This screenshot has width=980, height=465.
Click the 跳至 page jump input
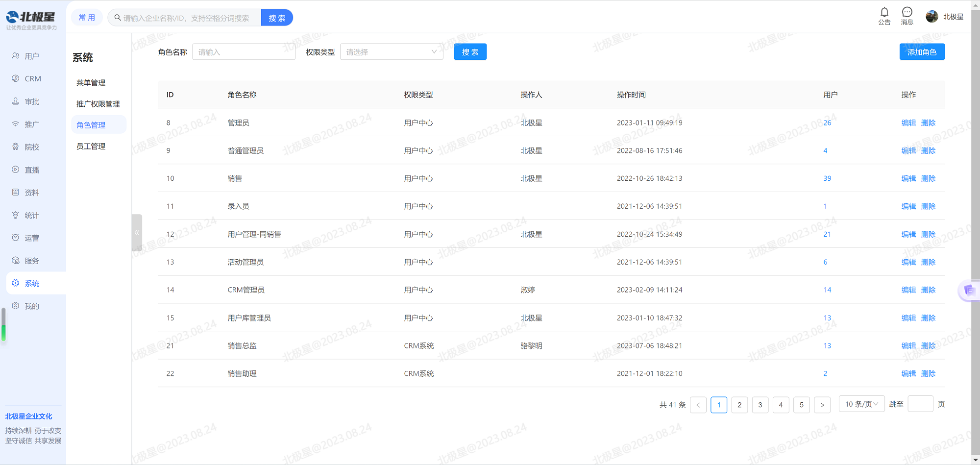(x=920, y=404)
